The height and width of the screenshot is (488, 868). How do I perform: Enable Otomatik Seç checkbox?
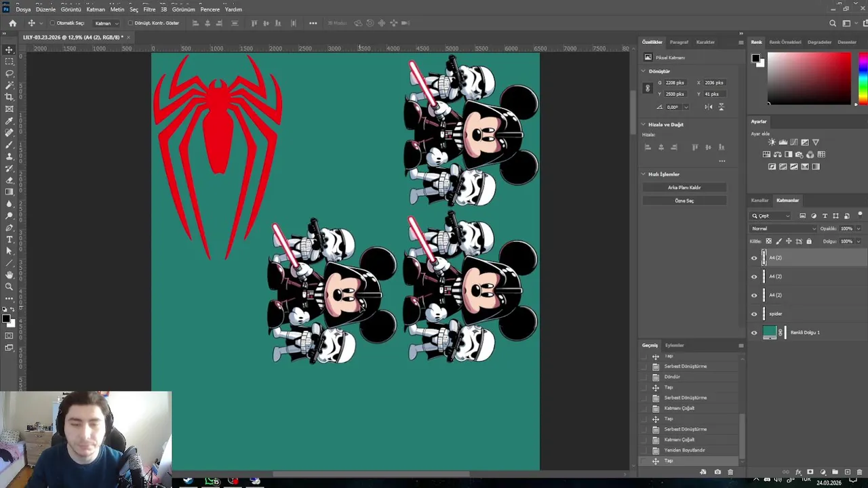click(52, 23)
